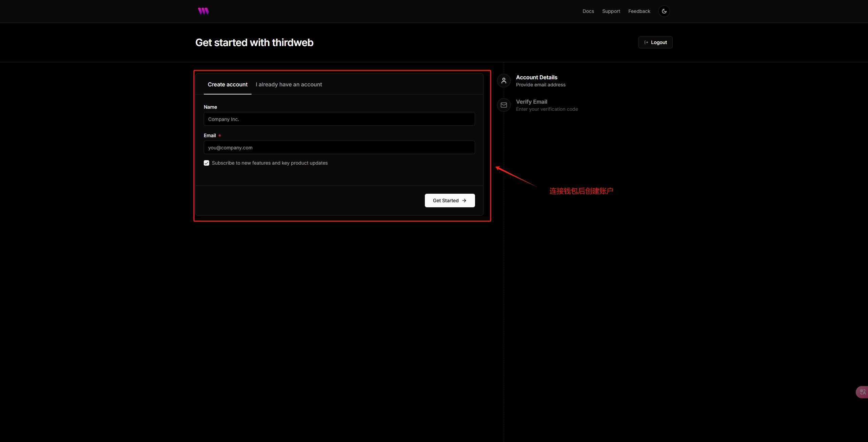Open the Docs link
Screen dimensions: 868x442
tap(588, 11)
